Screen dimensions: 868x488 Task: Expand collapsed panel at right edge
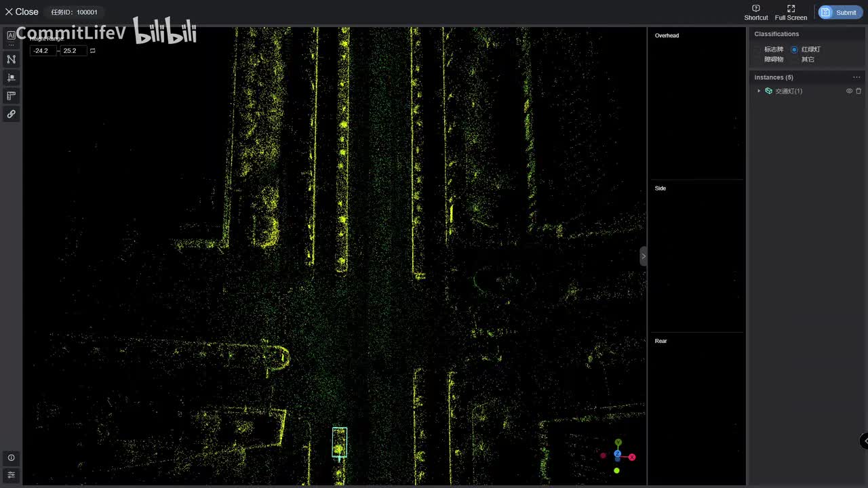click(x=865, y=441)
